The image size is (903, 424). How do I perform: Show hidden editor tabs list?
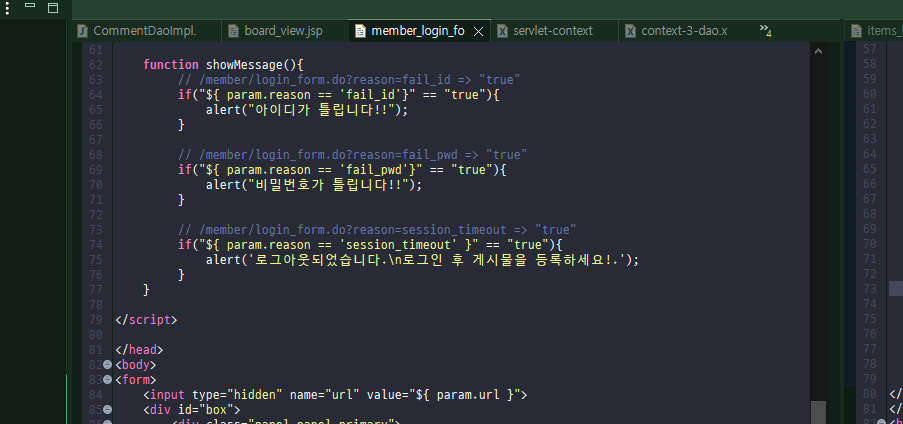765,30
